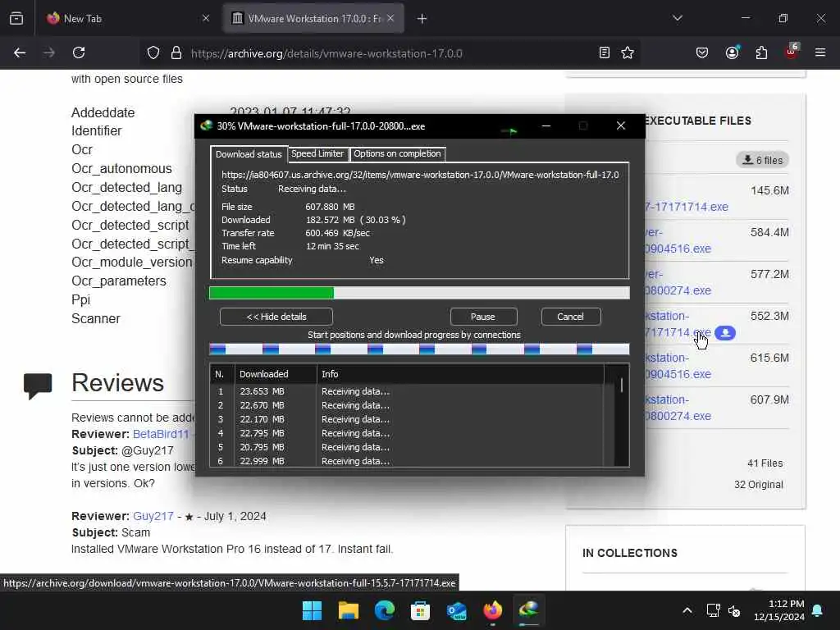The width and height of the screenshot is (840, 630).
Task: Open Microsoft Store from taskbar
Action: 421,610
